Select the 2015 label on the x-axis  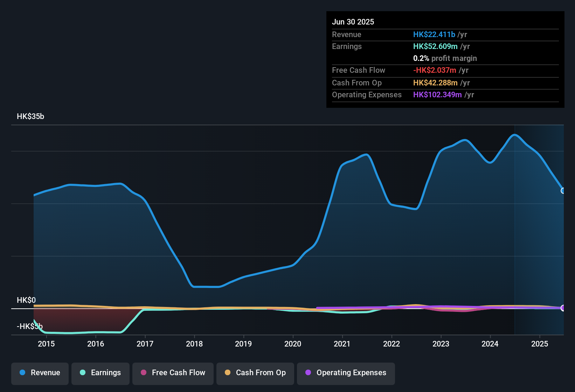coord(46,344)
